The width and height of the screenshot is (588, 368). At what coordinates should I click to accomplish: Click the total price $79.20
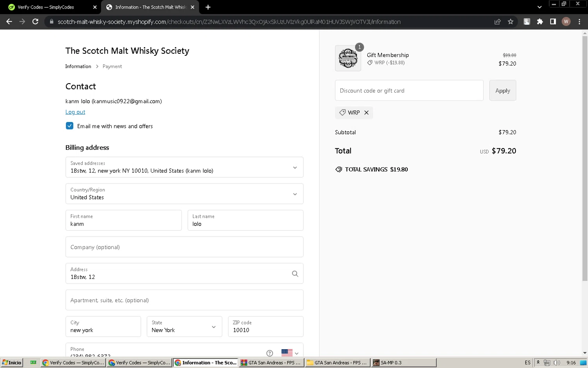coord(504,151)
